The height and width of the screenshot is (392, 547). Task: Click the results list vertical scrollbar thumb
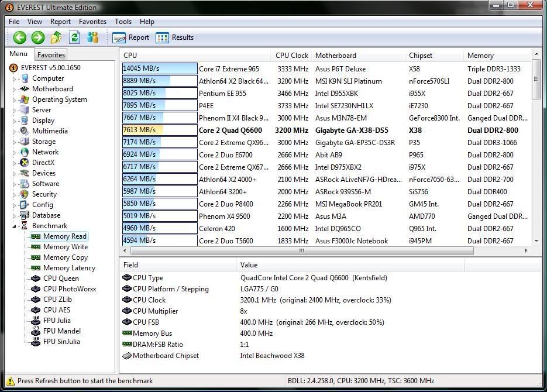point(536,80)
